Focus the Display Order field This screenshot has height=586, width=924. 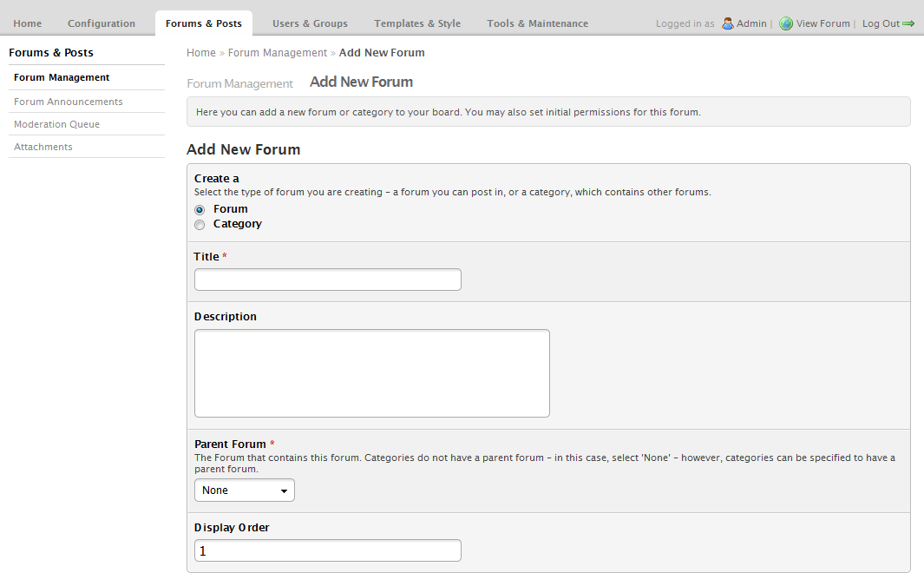328,550
